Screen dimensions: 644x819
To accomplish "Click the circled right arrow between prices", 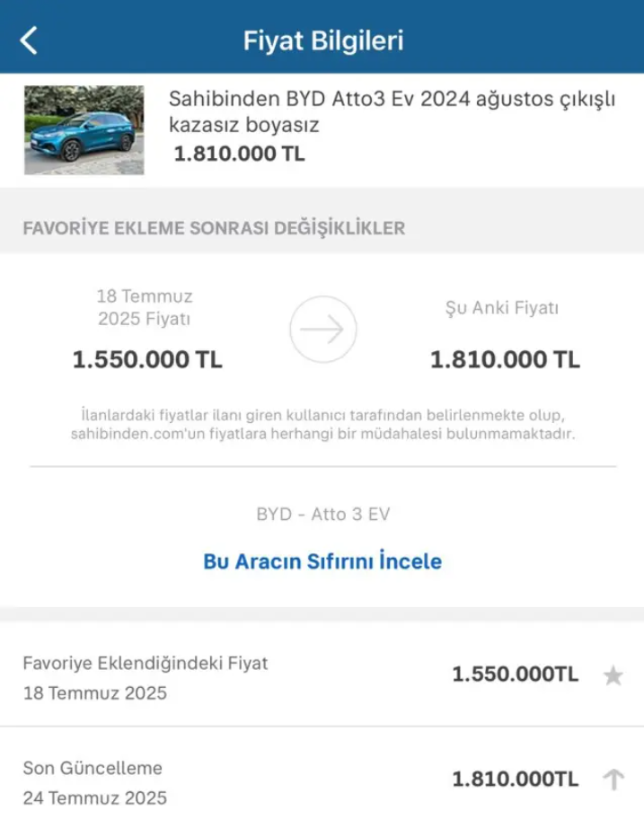I will (322, 330).
